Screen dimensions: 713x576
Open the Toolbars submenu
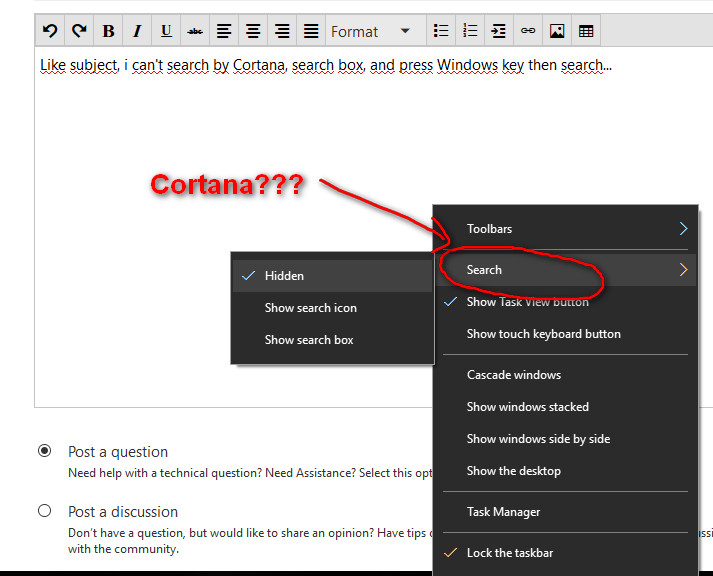(566, 229)
